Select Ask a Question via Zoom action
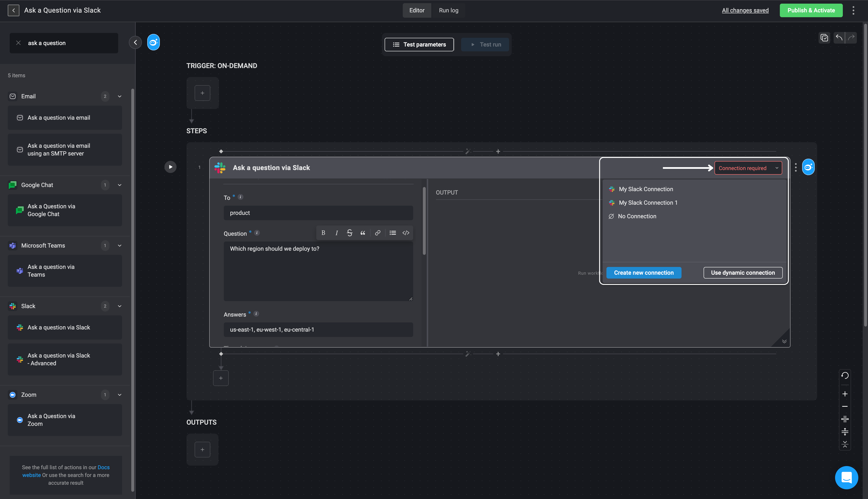Viewport: 868px width, 499px height. (x=65, y=420)
